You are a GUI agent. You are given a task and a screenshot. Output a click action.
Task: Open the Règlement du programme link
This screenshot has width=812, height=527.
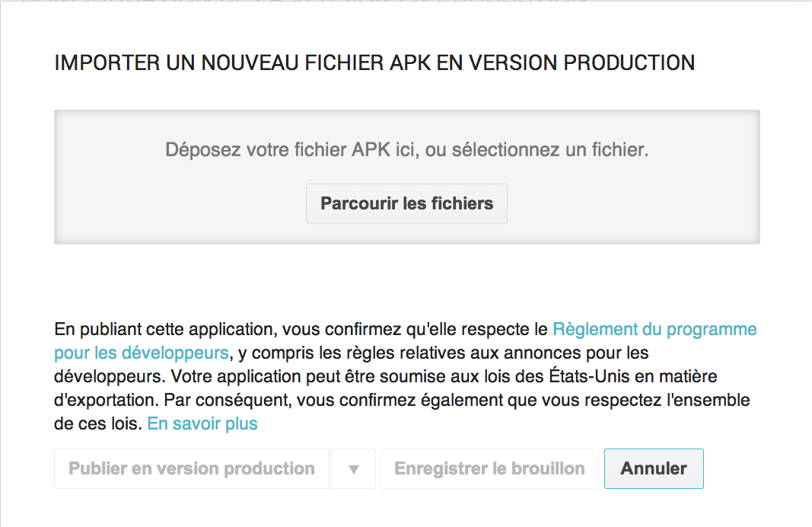(x=654, y=330)
